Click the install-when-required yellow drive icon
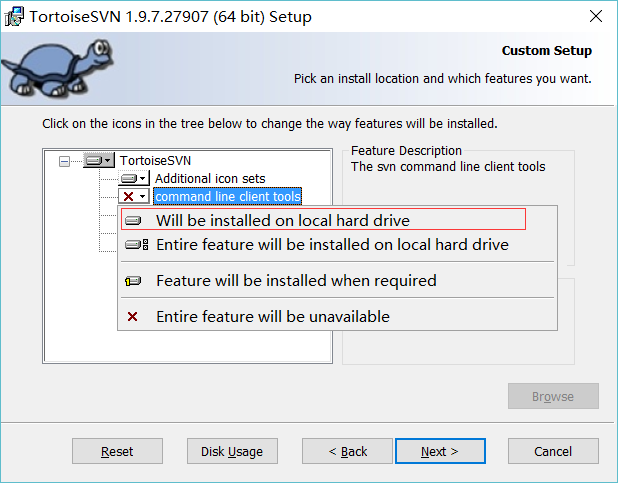 (133, 281)
